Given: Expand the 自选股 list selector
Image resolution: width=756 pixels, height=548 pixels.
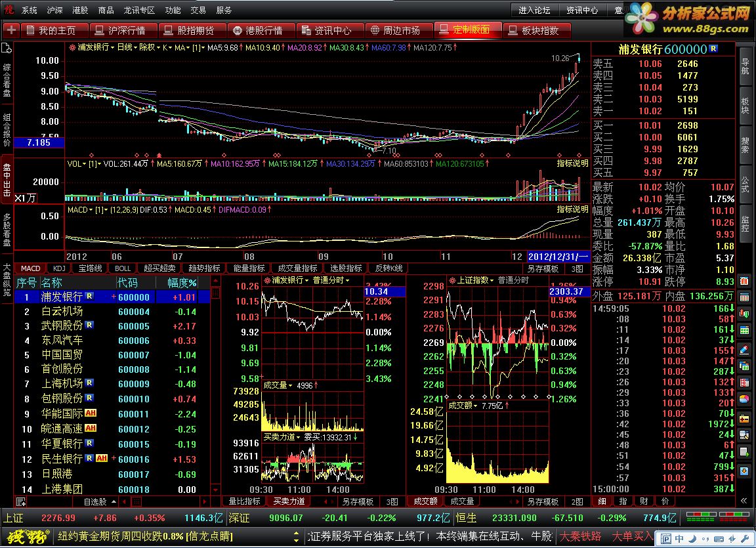Looking at the screenshot, I should (x=100, y=501).
